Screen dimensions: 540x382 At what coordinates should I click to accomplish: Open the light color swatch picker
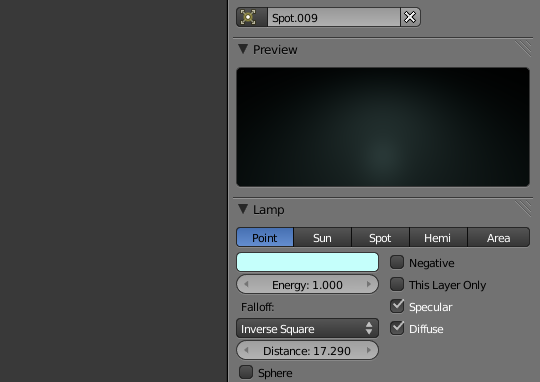click(307, 262)
